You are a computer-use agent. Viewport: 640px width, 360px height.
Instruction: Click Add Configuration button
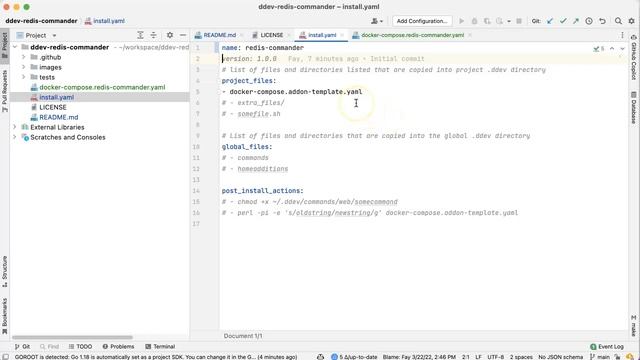tap(422, 21)
